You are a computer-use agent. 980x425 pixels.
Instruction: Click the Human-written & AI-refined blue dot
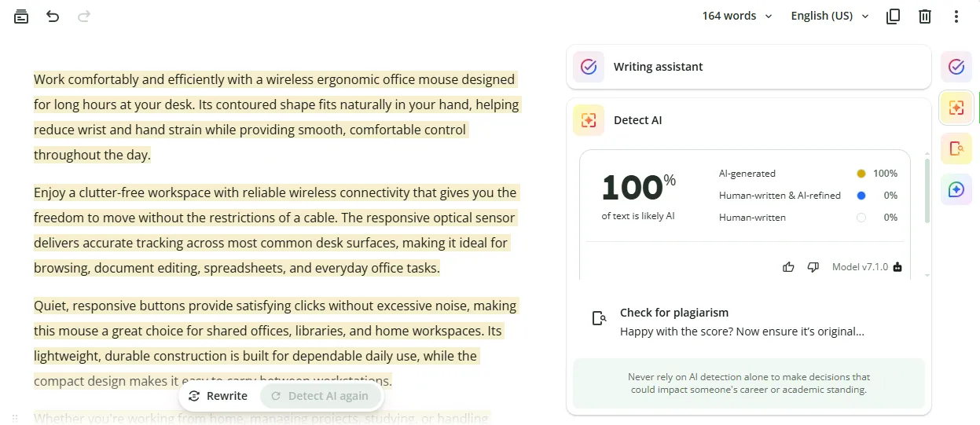coord(861,196)
